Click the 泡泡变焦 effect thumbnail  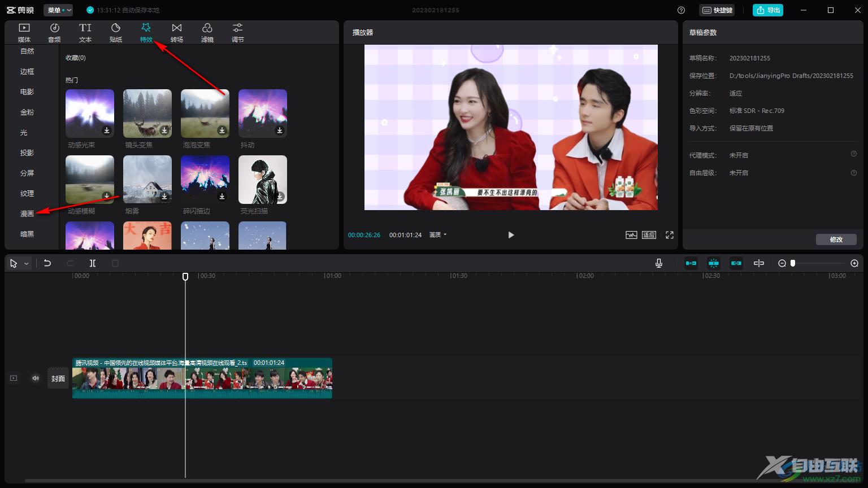click(205, 114)
